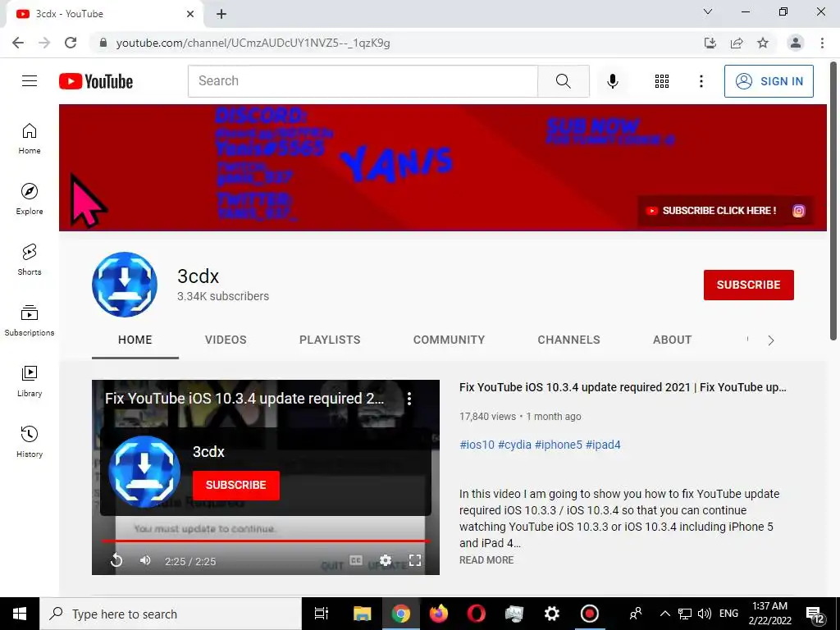Open the featured video title link
The width and height of the screenshot is (840, 630).
click(623, 387)
